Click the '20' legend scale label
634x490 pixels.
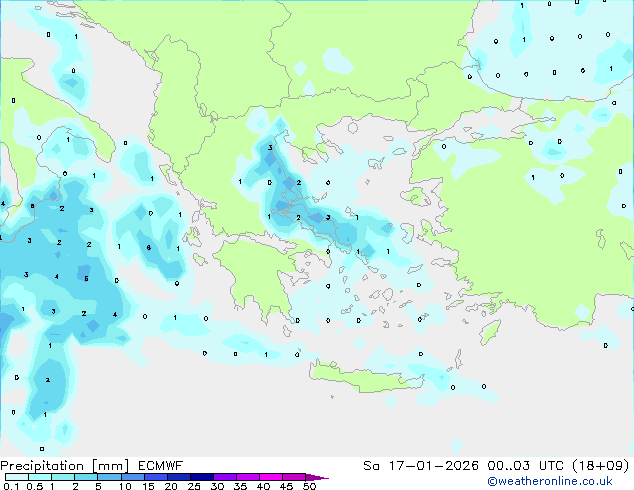(171, 486)
